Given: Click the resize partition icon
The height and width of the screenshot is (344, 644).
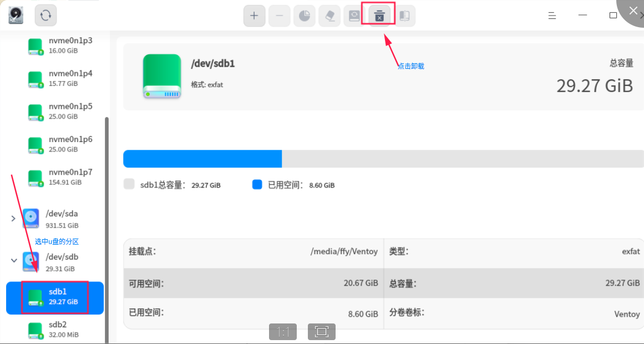Looking at the screenshot, I should [404, 16].
